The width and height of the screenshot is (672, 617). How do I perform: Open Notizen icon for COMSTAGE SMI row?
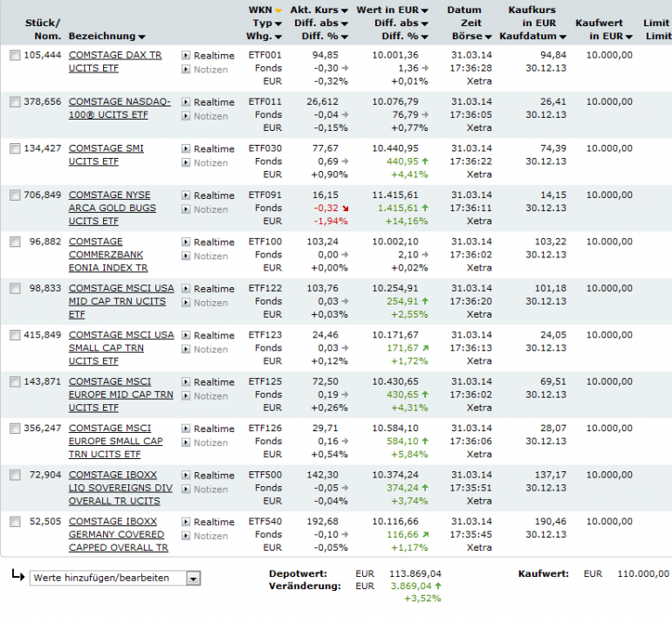(x=186, y=162)
